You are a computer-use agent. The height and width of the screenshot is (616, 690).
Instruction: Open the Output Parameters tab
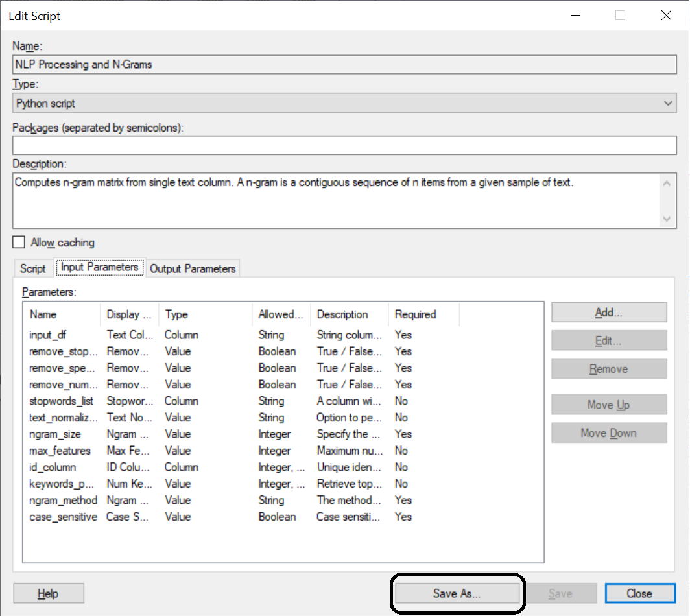193,268
